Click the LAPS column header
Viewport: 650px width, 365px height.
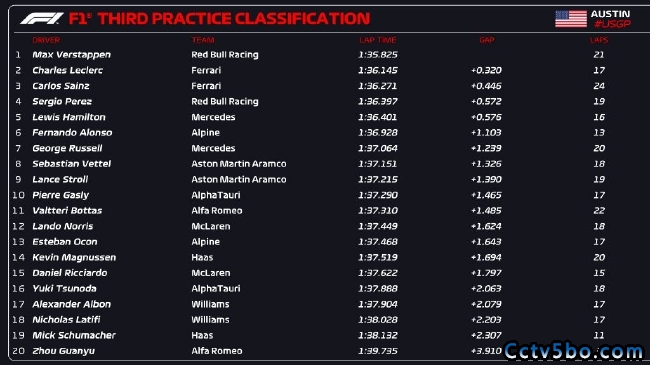pos(599,40)
